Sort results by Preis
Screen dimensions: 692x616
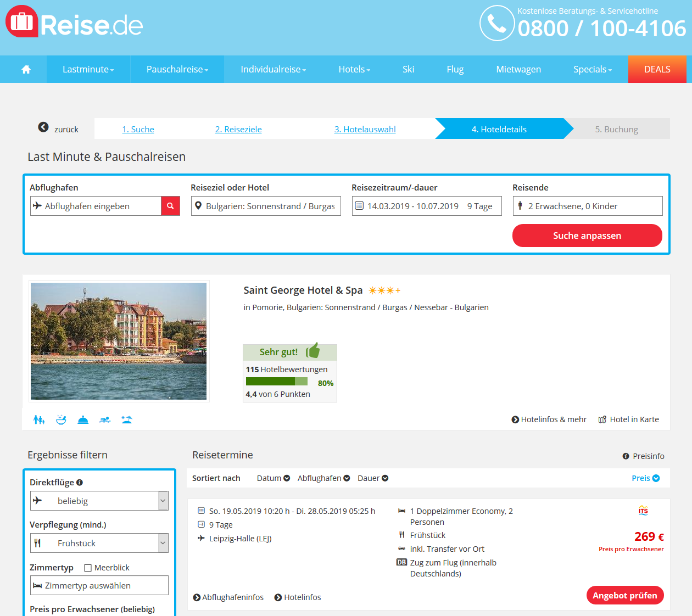[x=646, y=478]
